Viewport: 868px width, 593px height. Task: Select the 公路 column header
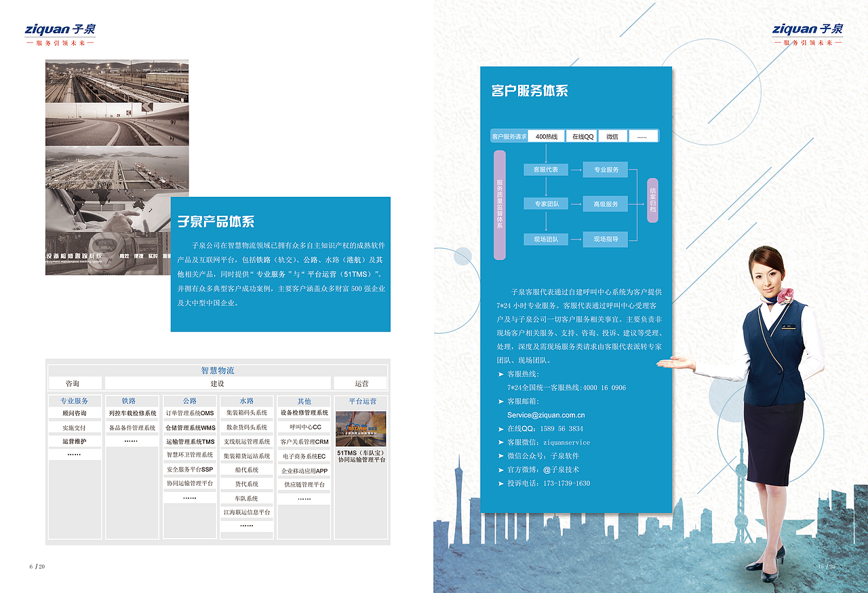(x=189, y=401)
